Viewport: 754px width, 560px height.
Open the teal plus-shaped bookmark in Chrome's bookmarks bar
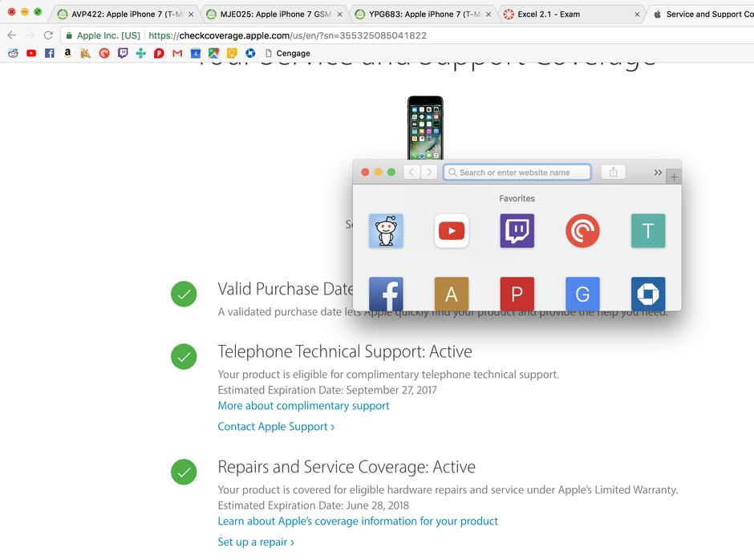141,53
